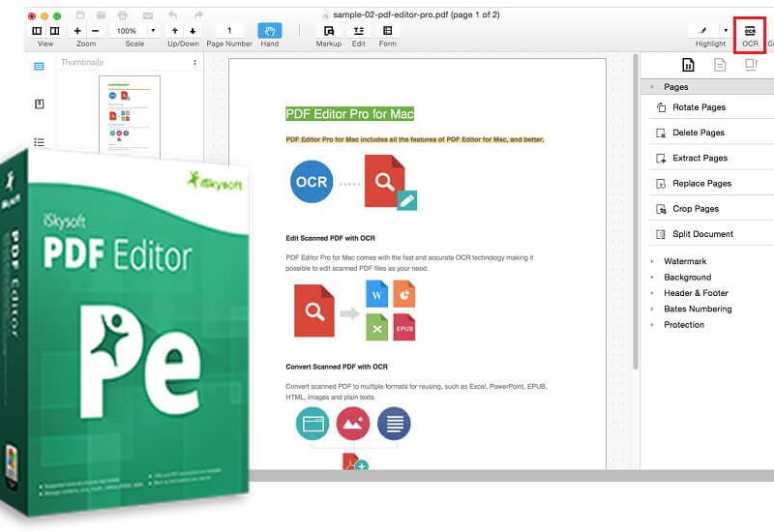
Task: Click the 100% Scale field
Action: [127, 31]
